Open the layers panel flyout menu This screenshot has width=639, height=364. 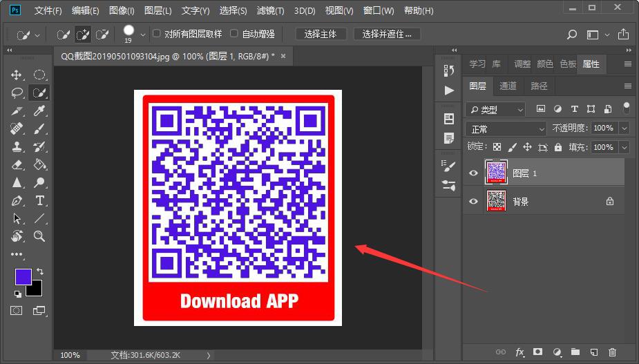627,86
